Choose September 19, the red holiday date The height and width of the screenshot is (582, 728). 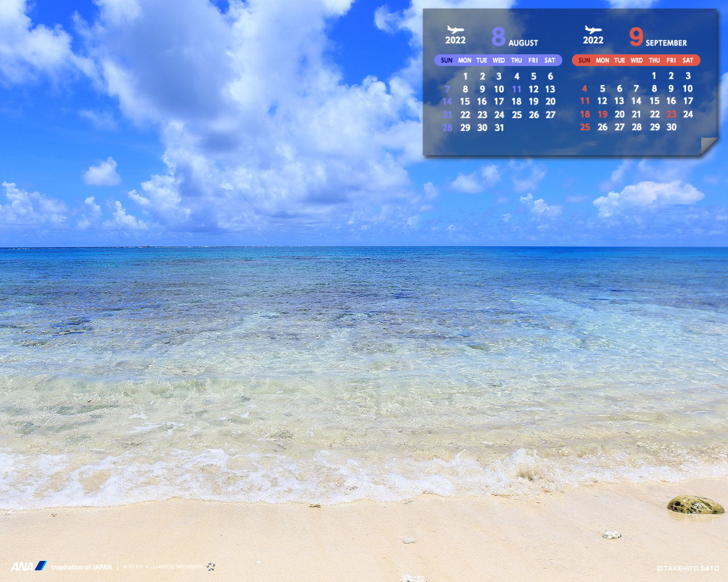tap(602, 114)
